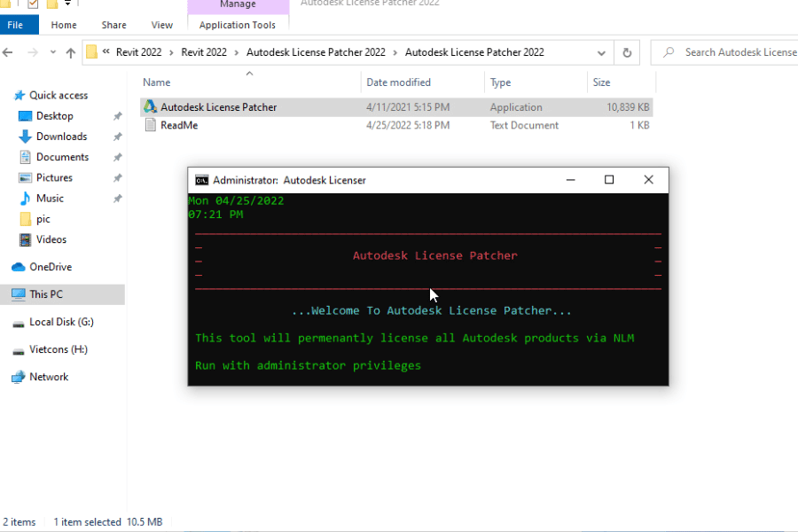Viewport: 798px width, 532px height.
Task: Open the File menu
Action: [x=16, y=26]
